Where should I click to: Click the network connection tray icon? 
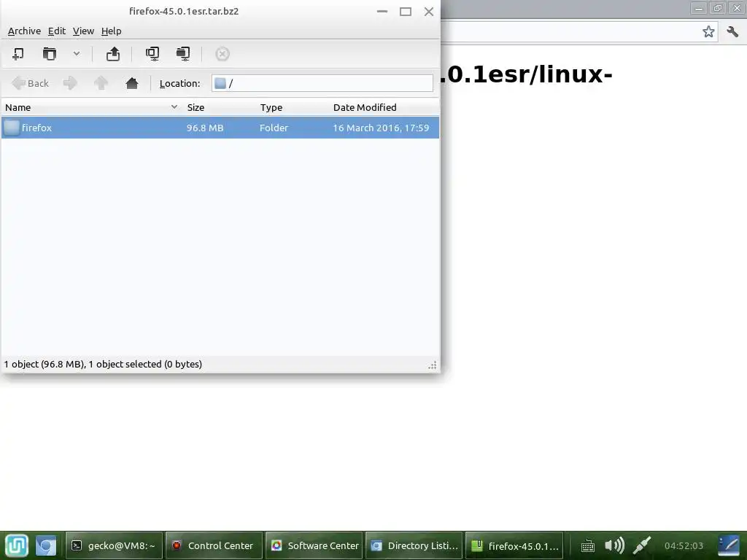(641, 545)
